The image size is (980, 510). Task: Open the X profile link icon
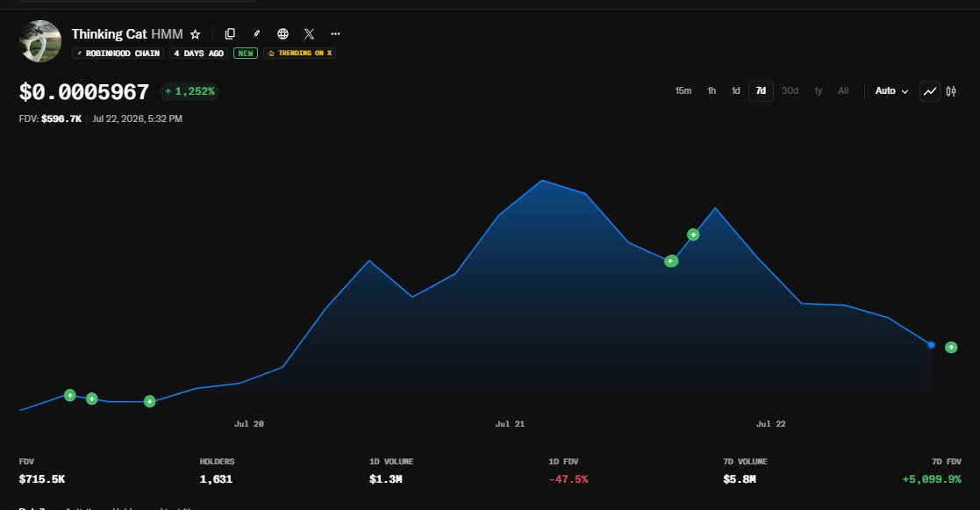[310, 33]
